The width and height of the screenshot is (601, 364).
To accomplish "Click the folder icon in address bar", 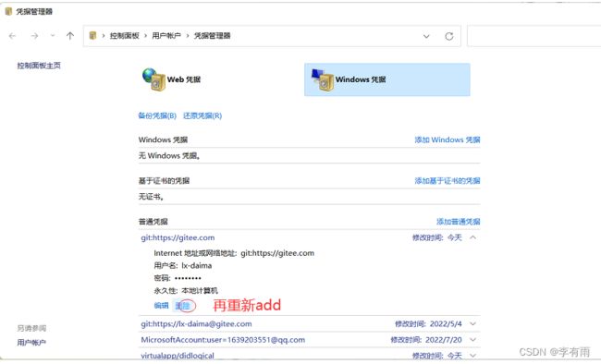I will click(92, 36).
